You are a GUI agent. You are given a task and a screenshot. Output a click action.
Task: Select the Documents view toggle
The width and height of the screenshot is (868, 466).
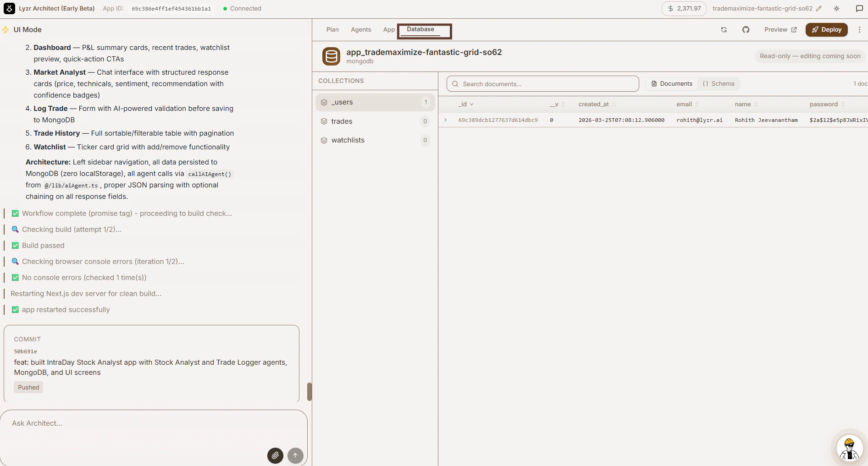(x=671, y=84)
